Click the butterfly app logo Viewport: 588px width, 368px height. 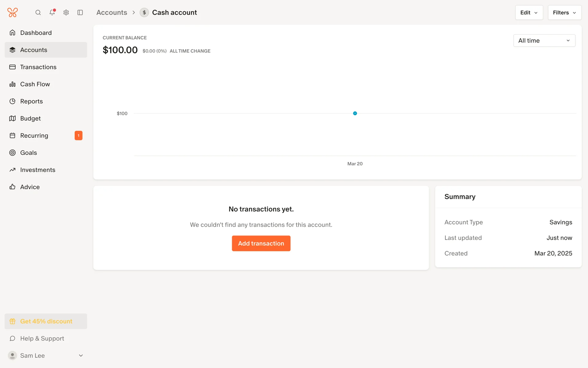point(13,13)
